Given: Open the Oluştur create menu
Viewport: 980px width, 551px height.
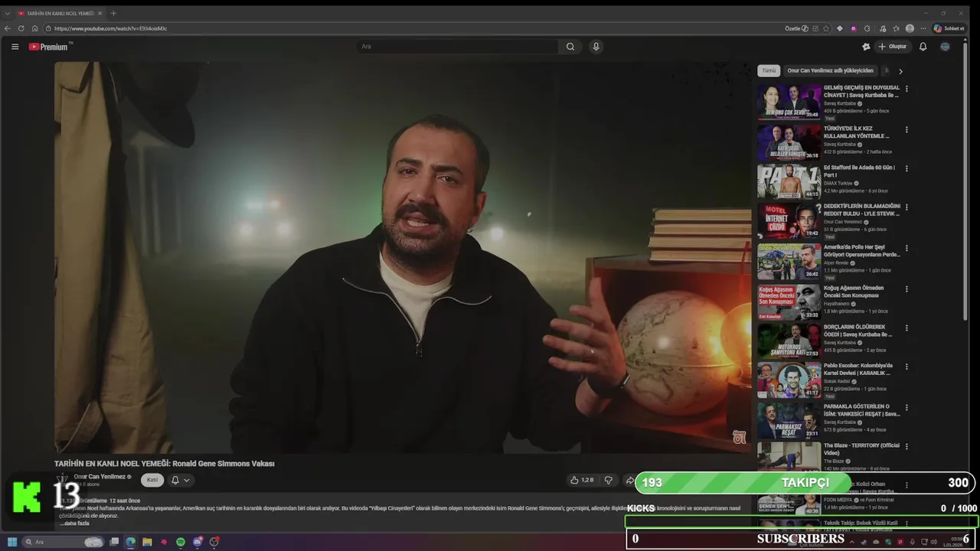Looking at the screenshot, I should click(892, 47).
